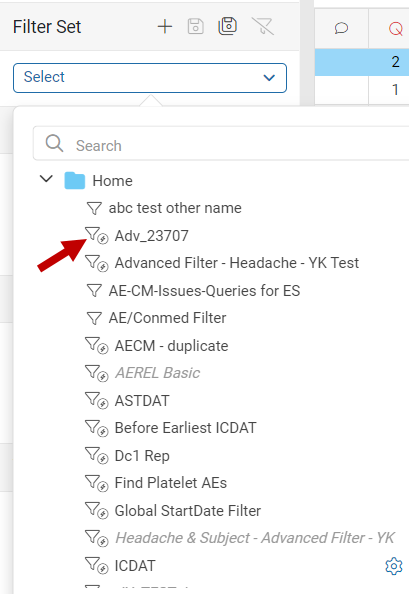
Task: Click the dropdown arrow in the Select box
Action: coord(269,78)
